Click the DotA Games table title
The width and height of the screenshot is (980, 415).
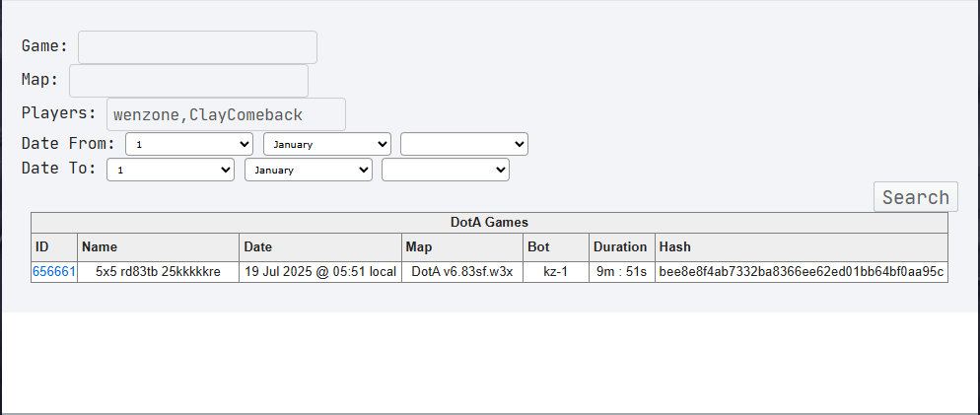tap(489, 223)
